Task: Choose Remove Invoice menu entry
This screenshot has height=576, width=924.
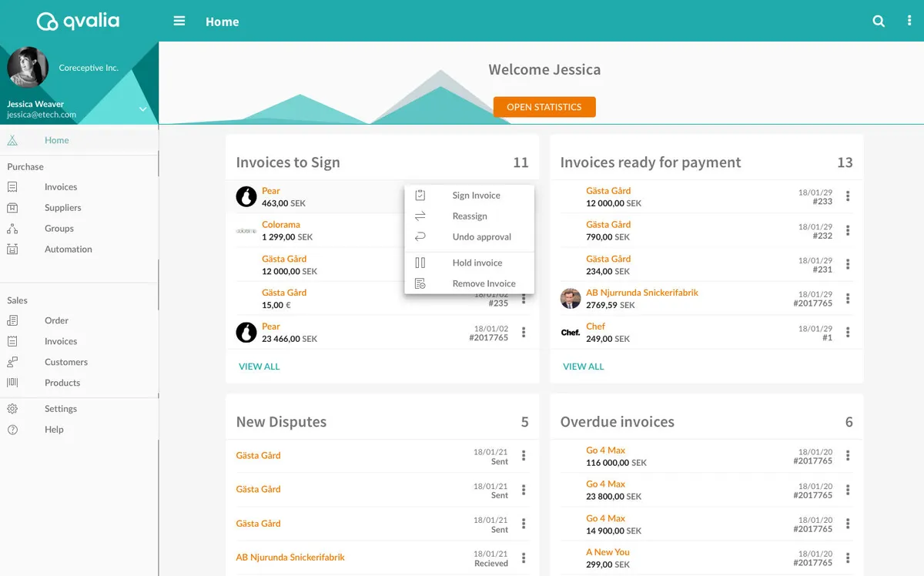Action: (470, 283)
